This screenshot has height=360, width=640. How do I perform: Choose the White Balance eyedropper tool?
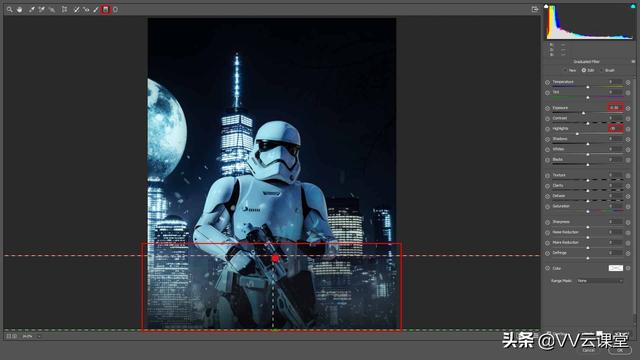tap(31, 9)
